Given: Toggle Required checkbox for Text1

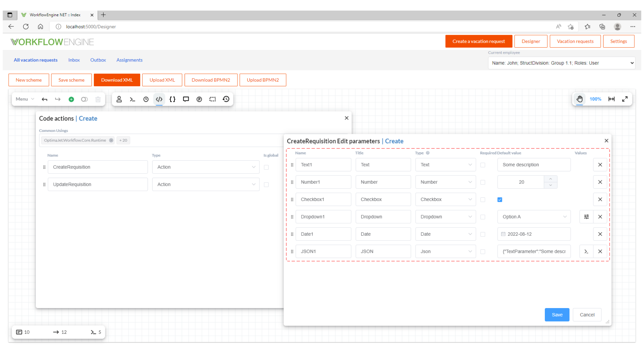Looking at the screenshot, I should coord(483,165).
